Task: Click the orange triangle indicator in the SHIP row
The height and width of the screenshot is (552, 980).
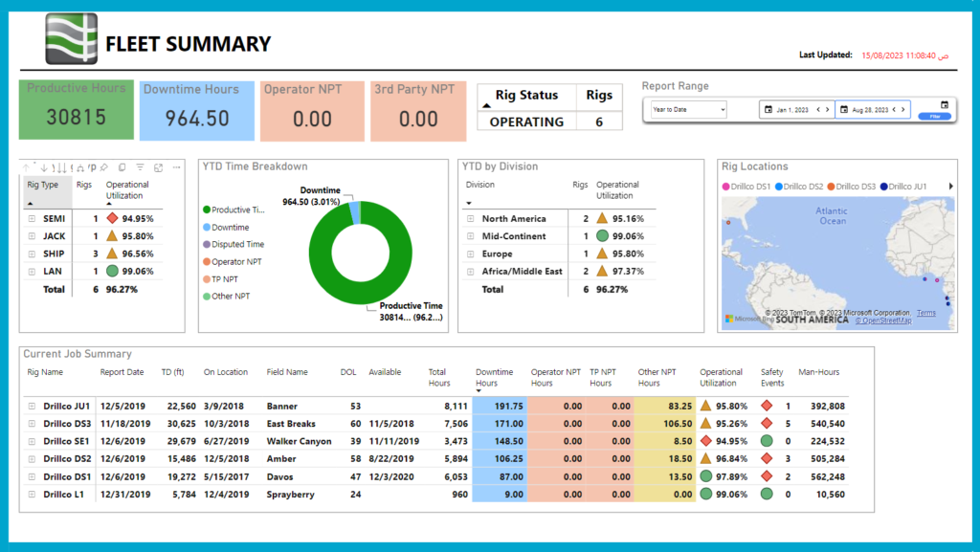Action: [x=112, y=253]
